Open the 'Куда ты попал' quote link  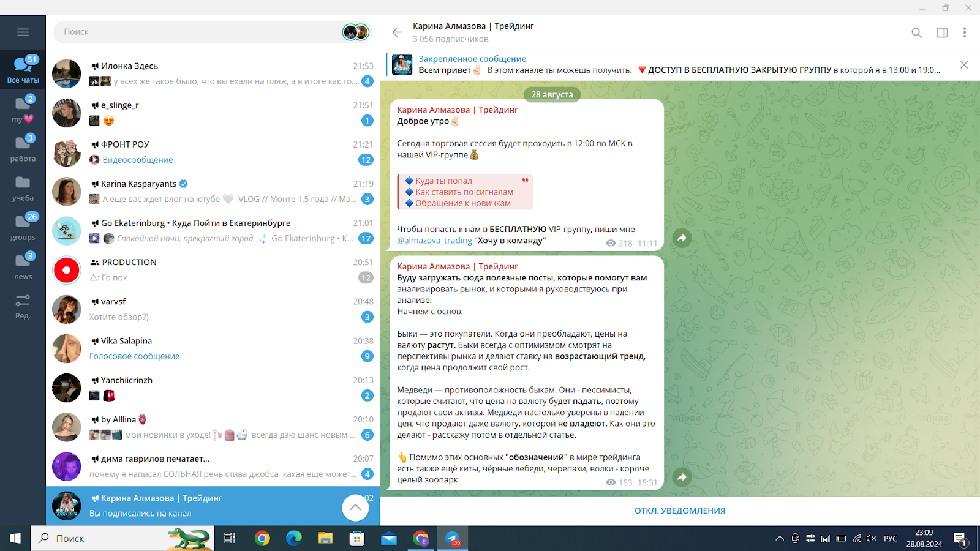tap(443, 181)
